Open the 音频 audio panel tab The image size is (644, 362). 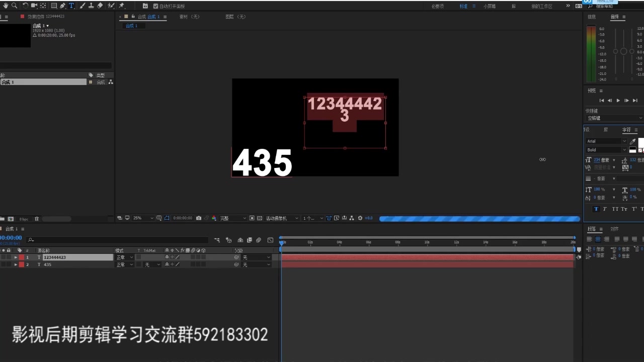615,17
